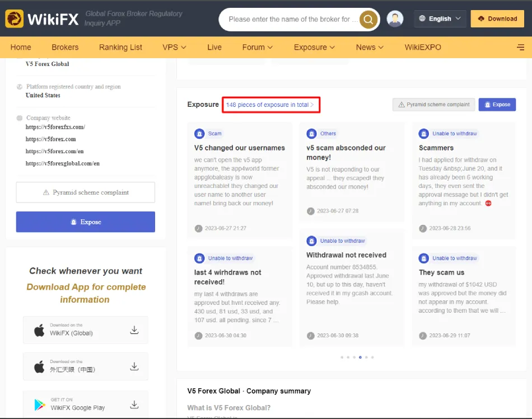Open the V5 changed our usernames post

[240, 148]
